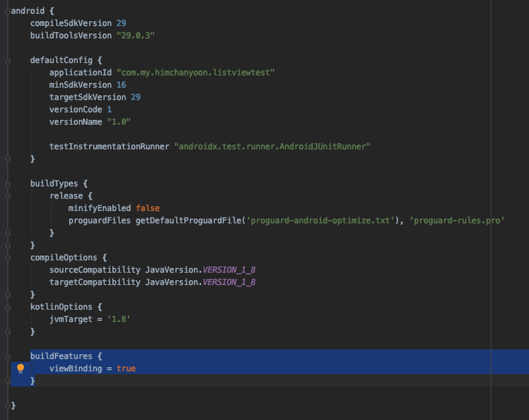Click the sourceCompatibility property name

(x=95, y=270)
